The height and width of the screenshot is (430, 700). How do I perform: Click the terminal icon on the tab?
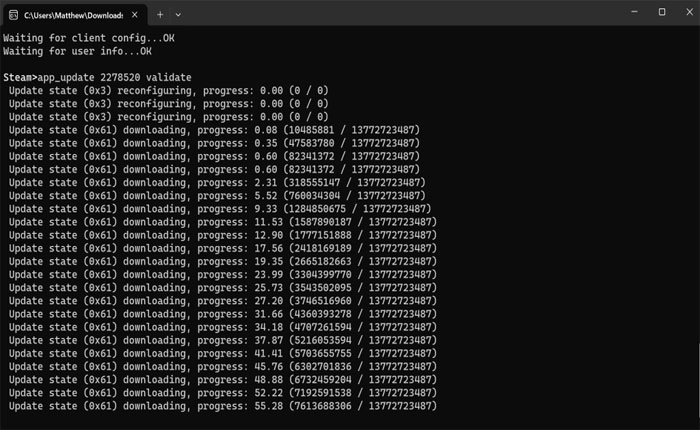tap(13, 14)
